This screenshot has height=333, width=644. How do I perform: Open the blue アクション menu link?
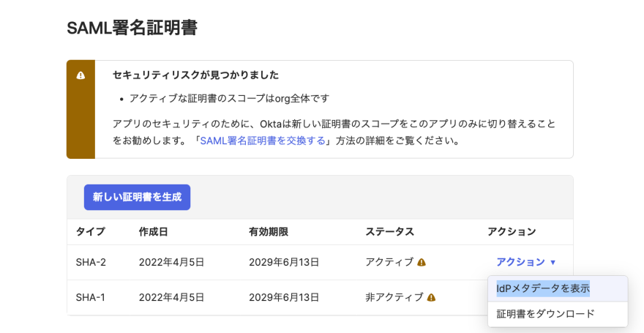pyautogui.click(x=520, y=262)
